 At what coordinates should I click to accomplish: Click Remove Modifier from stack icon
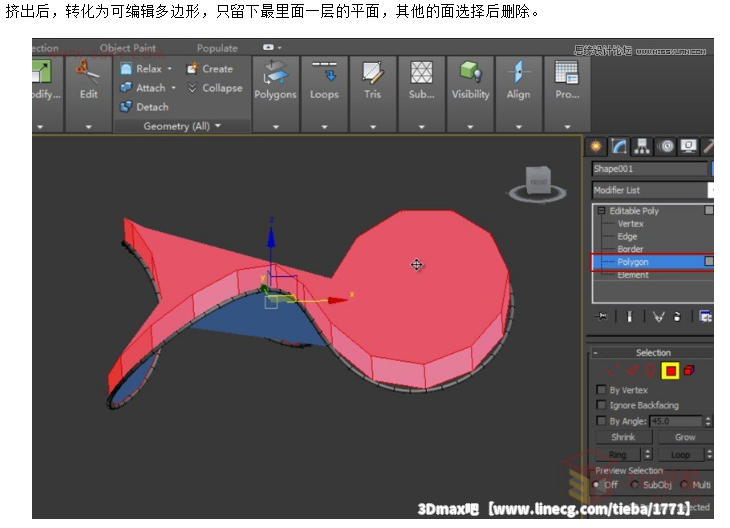(677, 317)
